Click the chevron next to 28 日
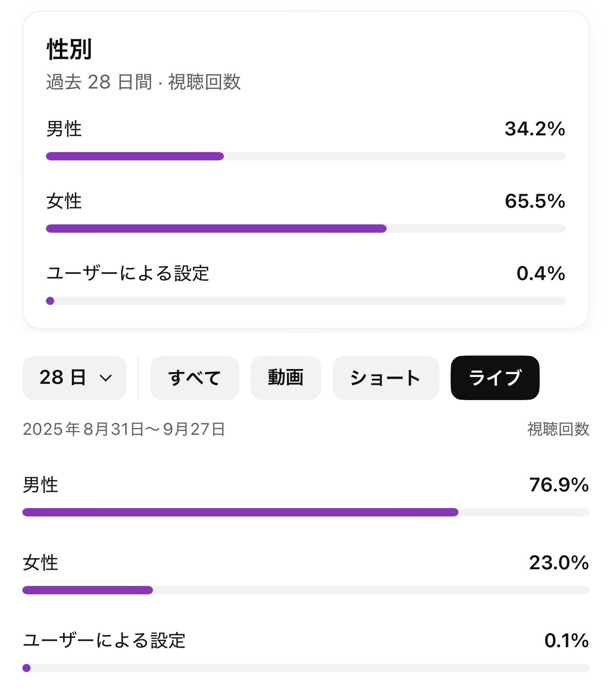 click(x=106, y=378)
